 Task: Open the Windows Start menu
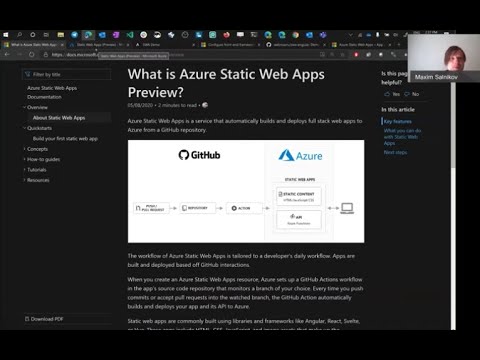point(6,35)
